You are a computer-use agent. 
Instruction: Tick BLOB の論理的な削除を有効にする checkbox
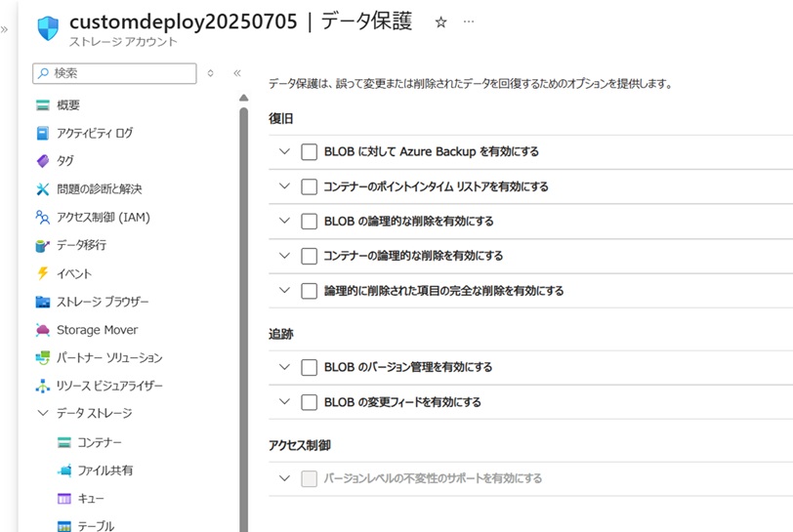point(309,221)
